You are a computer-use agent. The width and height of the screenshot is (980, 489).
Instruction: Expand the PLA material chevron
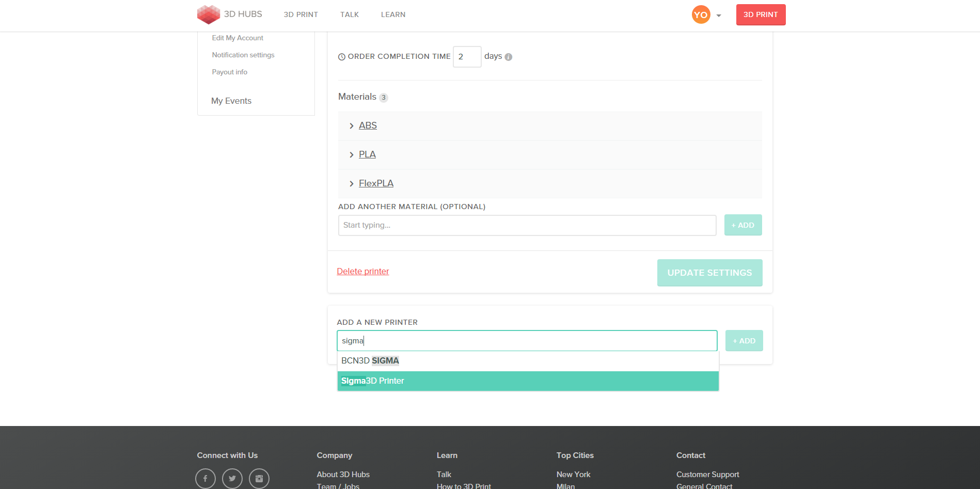pyautogui.click(x=352, y=155)
